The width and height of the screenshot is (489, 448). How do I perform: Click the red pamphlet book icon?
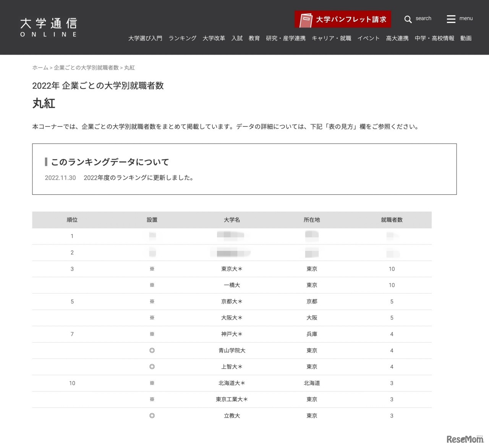coord(306,18)
